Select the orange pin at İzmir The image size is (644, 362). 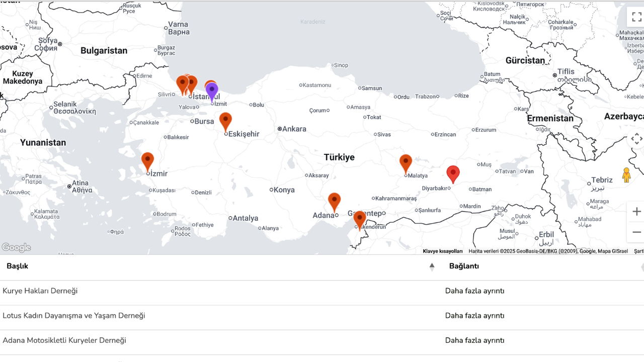click(147, 161)
